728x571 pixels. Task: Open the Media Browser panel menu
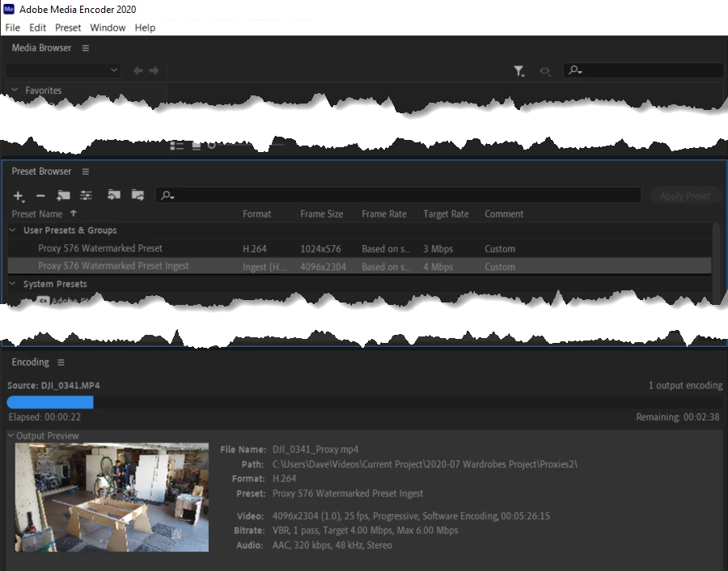[x=86, y=48]
